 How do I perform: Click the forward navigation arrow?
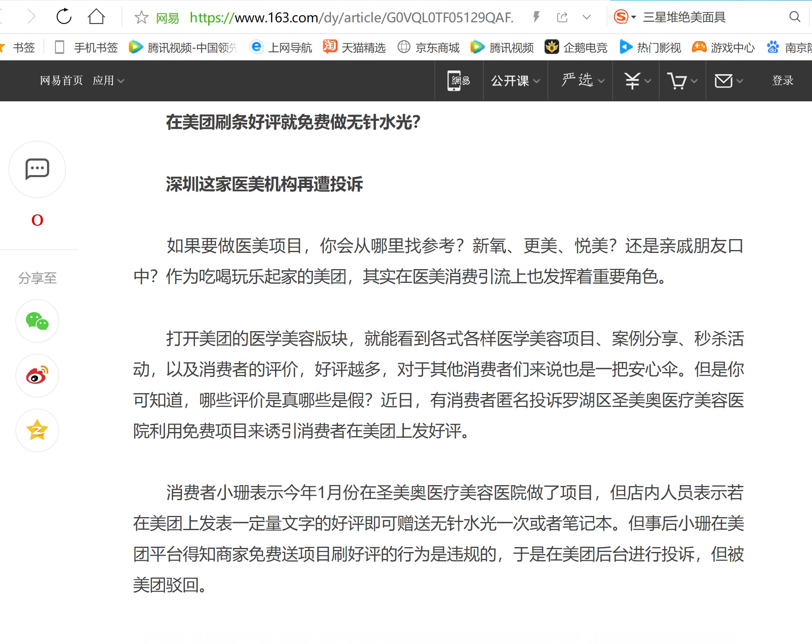[32, 17]
